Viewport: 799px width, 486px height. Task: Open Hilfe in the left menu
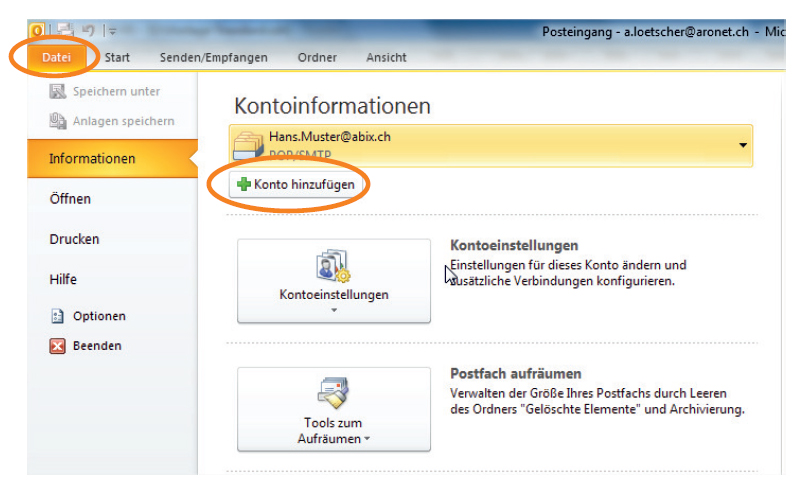[x=63, y=280]
